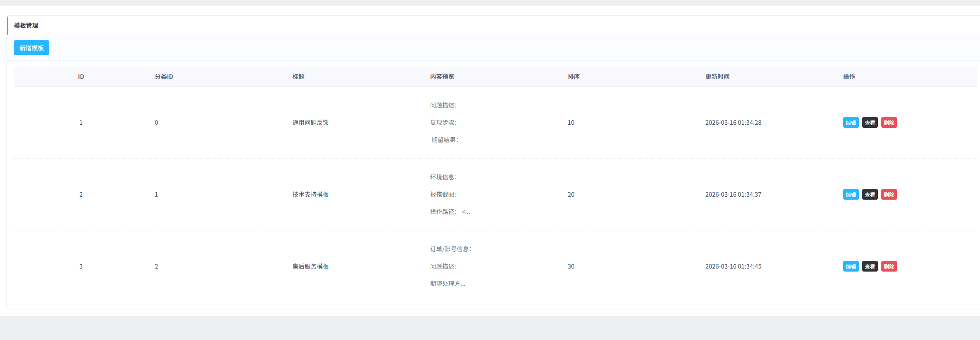Delete the 通用问题反馈 template
This screenshot has height=340, width=980.
889,123
